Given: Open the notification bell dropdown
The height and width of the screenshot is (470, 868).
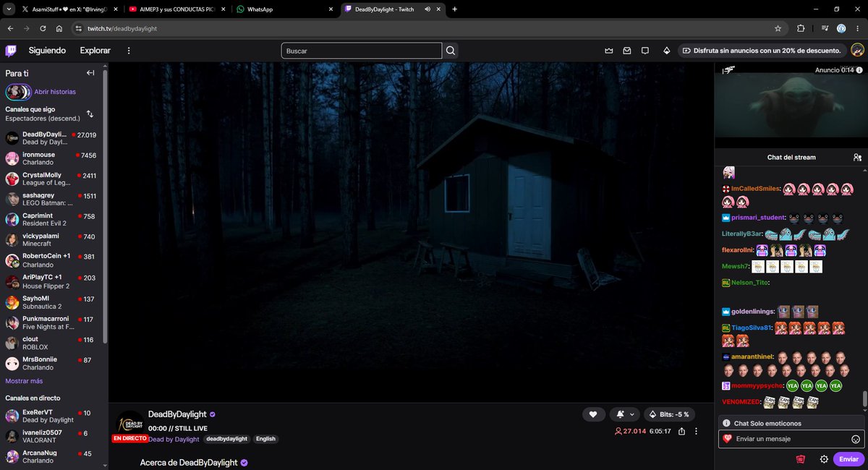Looking at the screenshot, I should click(624, 414).
